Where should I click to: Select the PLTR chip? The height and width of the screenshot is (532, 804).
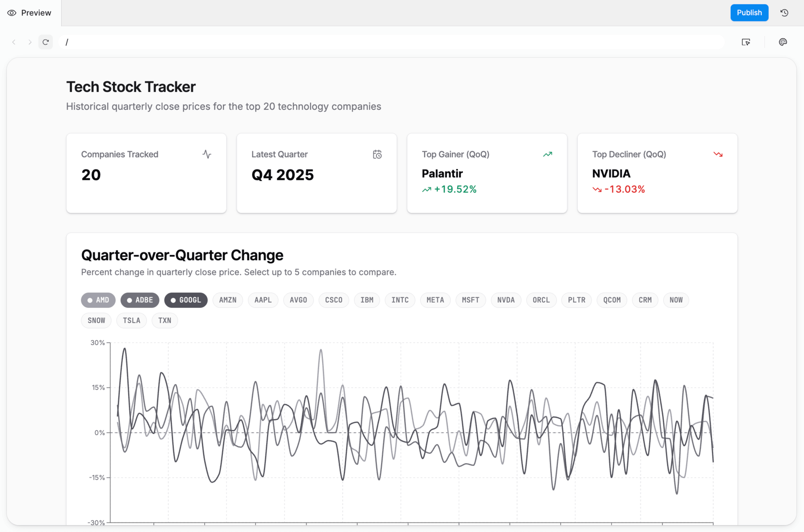tap(577, 300)
